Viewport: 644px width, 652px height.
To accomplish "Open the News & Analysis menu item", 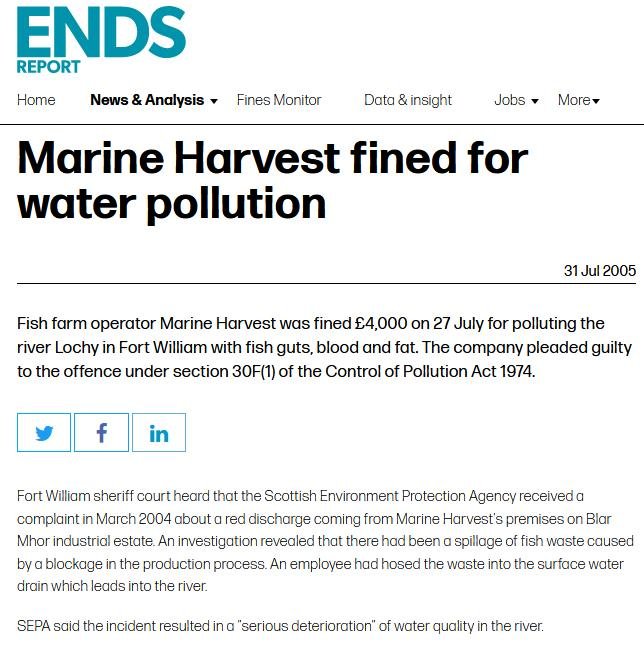I will (146, 100).
